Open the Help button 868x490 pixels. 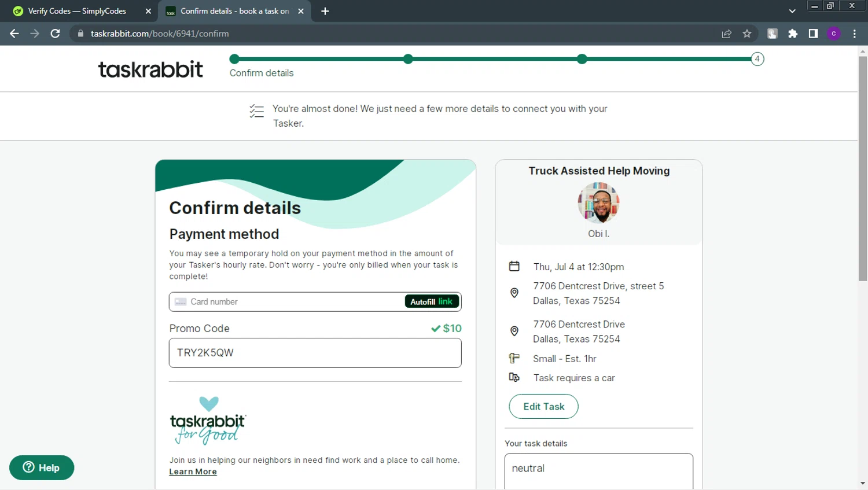42,467
